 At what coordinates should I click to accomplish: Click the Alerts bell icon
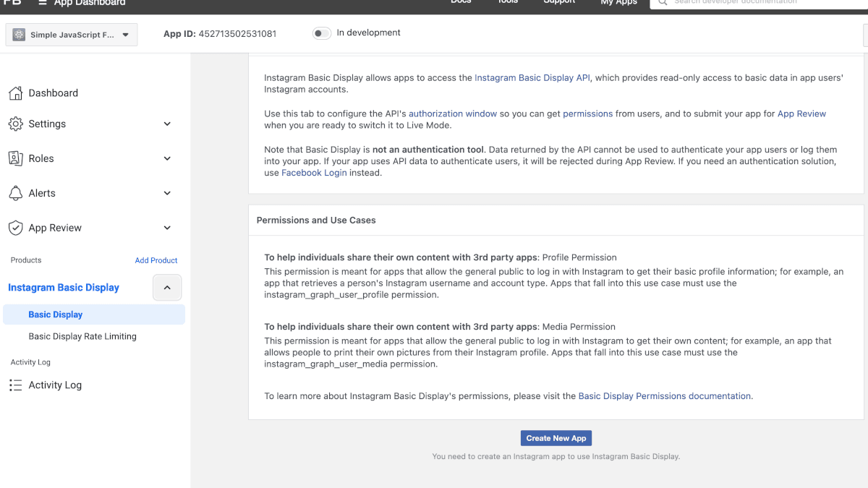point(15,193)
